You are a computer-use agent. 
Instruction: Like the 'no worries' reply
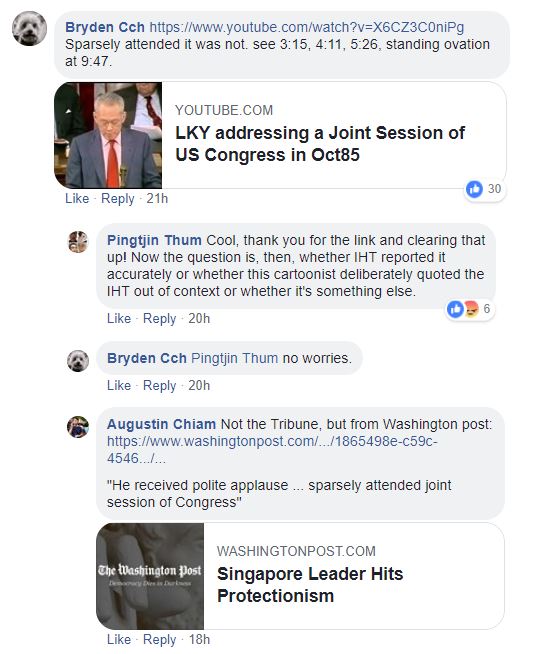point(119,385)
